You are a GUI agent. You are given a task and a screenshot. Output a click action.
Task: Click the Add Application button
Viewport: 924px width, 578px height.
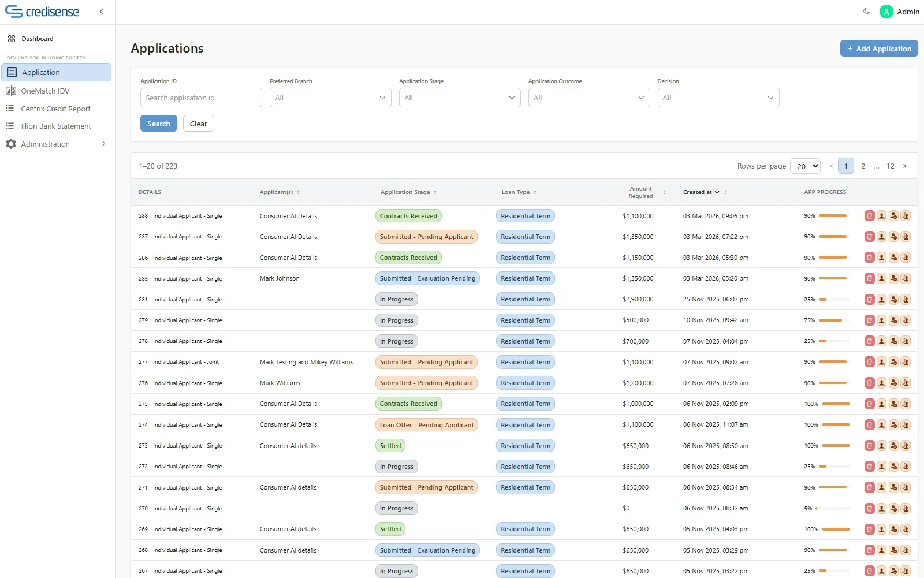(879, 49)
